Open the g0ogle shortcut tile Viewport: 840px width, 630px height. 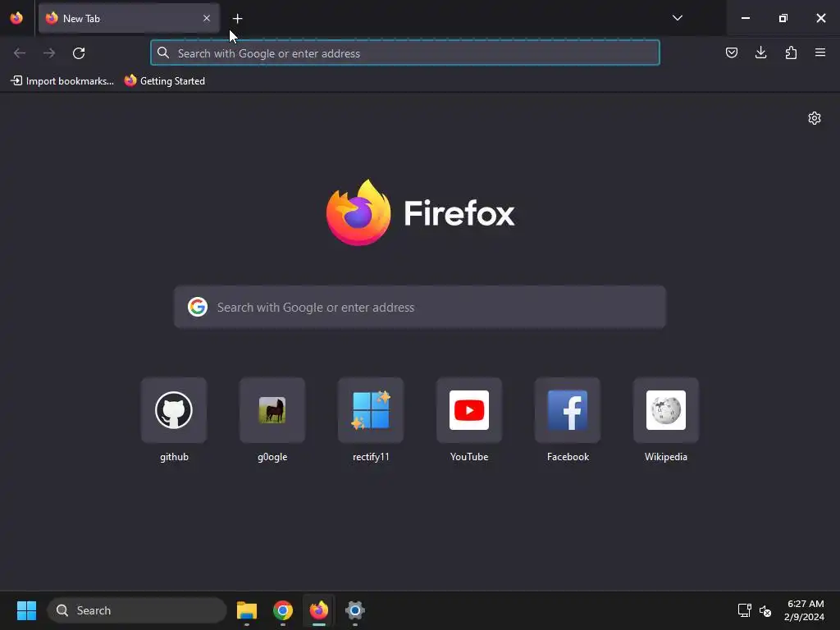coord(272,410)
